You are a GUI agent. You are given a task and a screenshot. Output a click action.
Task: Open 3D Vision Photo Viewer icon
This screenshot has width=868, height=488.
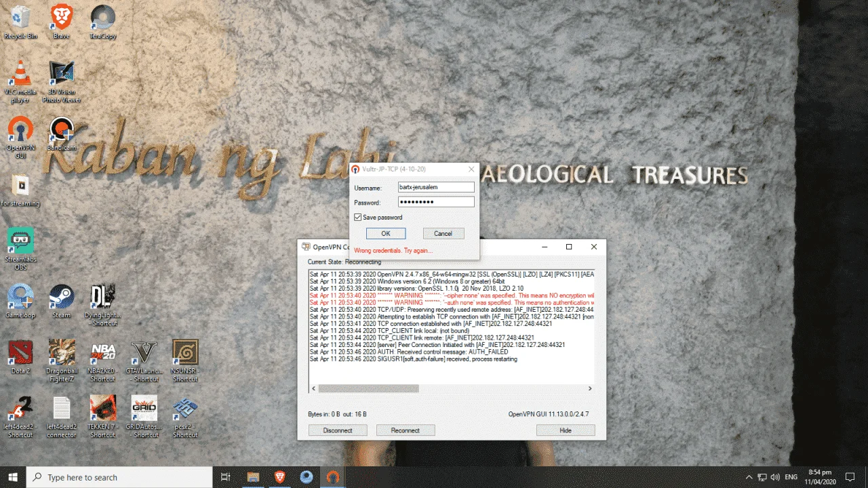click(62, 81)
